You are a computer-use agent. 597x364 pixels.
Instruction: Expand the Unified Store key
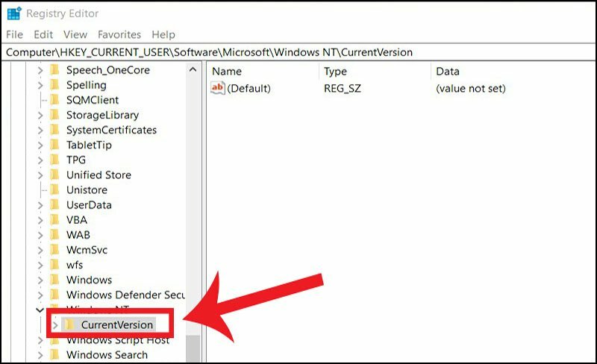coord(40,175)
